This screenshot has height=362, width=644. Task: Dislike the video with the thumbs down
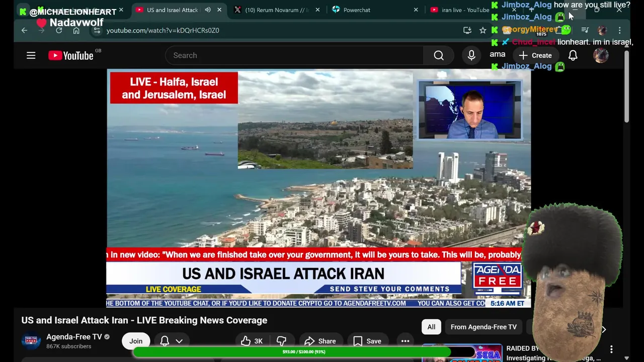click(281, 341)
